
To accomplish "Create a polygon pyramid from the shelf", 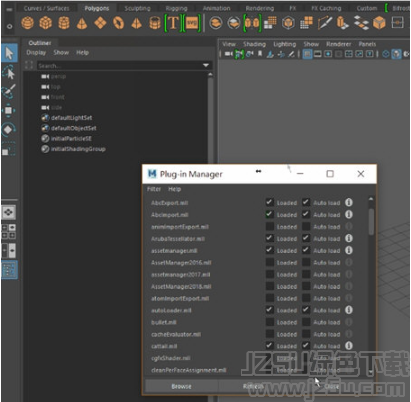I will pyautogui.click(x=136, y=23).
